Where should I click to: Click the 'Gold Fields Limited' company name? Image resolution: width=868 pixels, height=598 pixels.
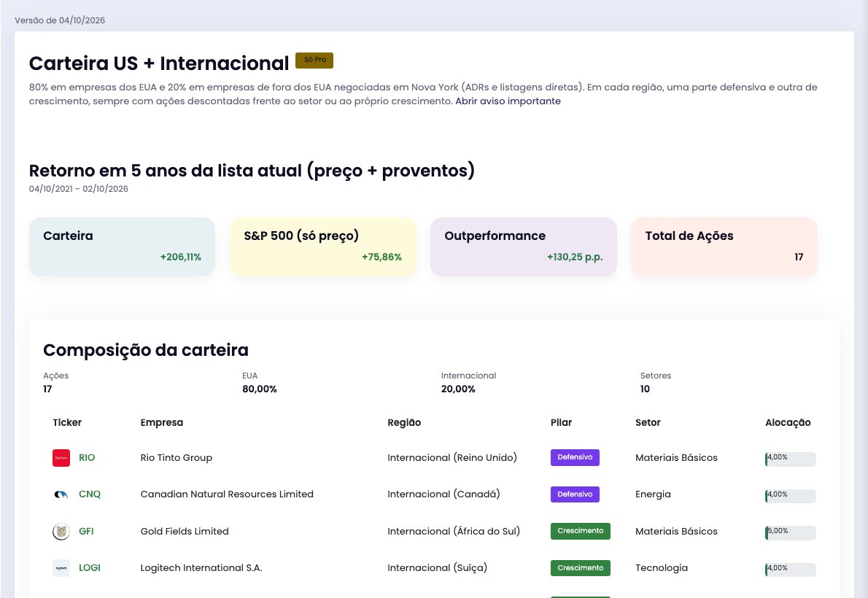click(185, 532)
